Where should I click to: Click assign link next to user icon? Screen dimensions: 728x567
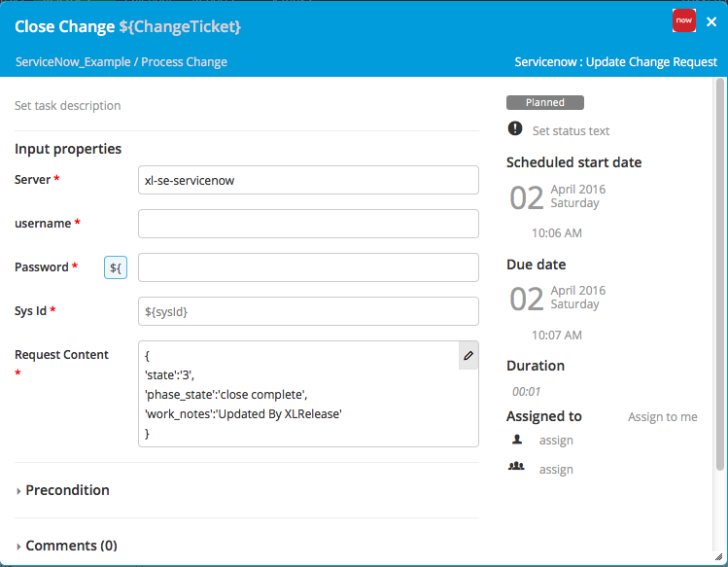coord(556,441)
